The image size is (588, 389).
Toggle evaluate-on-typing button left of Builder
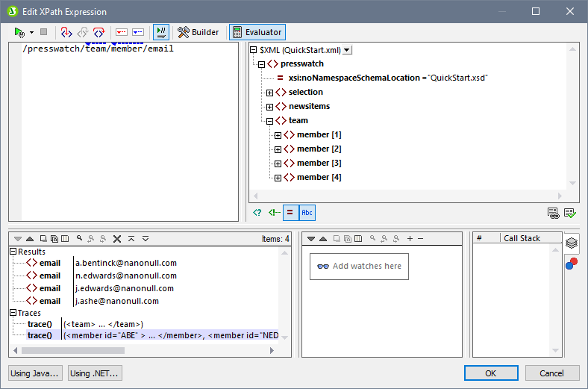tap(160, 32)
